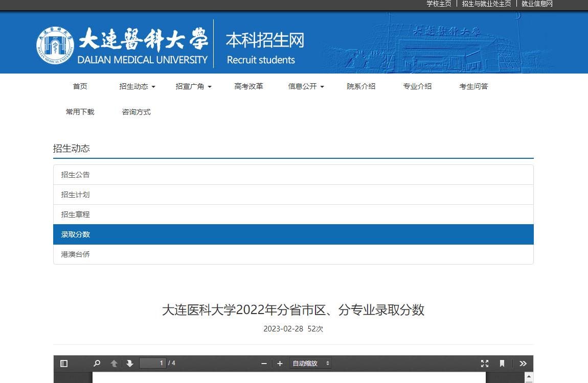Select the highlighted 录取分数 item
Screen dimensions: 588x383
(x=293, y=234)
